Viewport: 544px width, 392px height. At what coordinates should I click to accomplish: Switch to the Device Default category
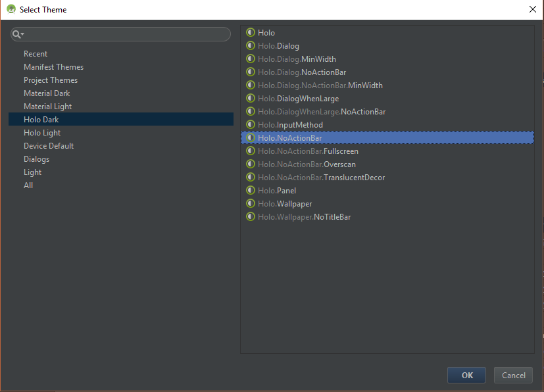coord(49,145)
